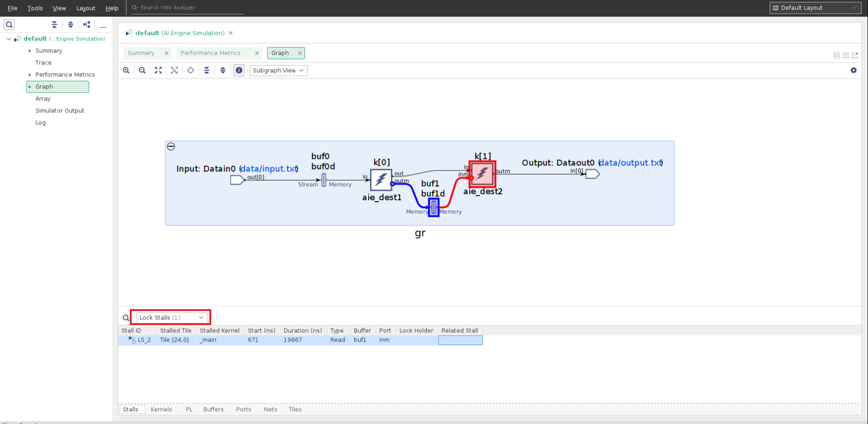Click the Datain0 input port shape
The width and height of the screenshot is (868, 424).
coord(237,180)
